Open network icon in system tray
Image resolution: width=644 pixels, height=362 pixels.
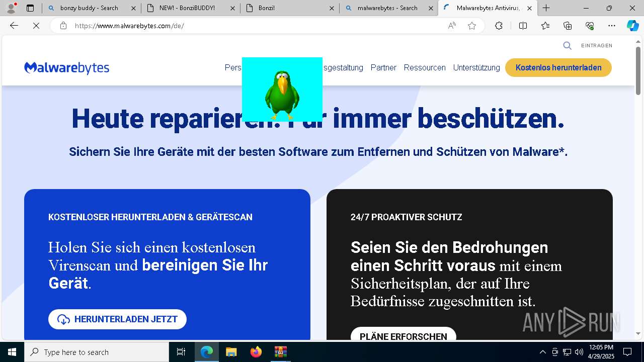tap(567, 352)
